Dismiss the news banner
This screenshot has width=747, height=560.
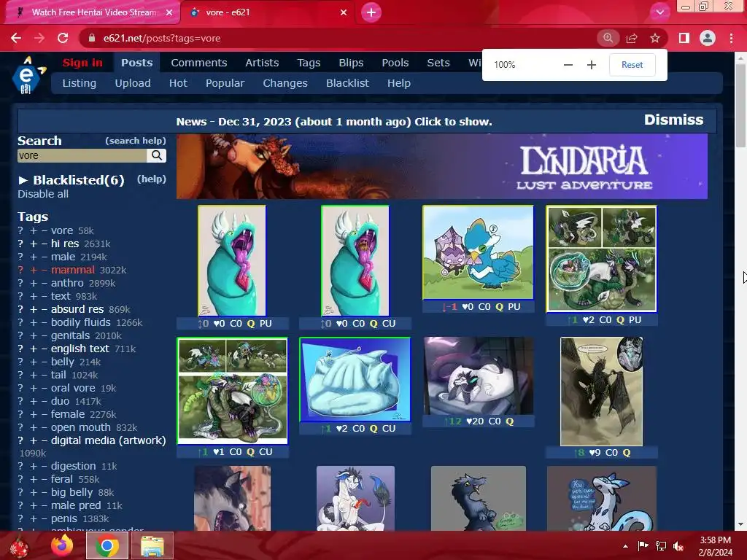tap(673, 120)
